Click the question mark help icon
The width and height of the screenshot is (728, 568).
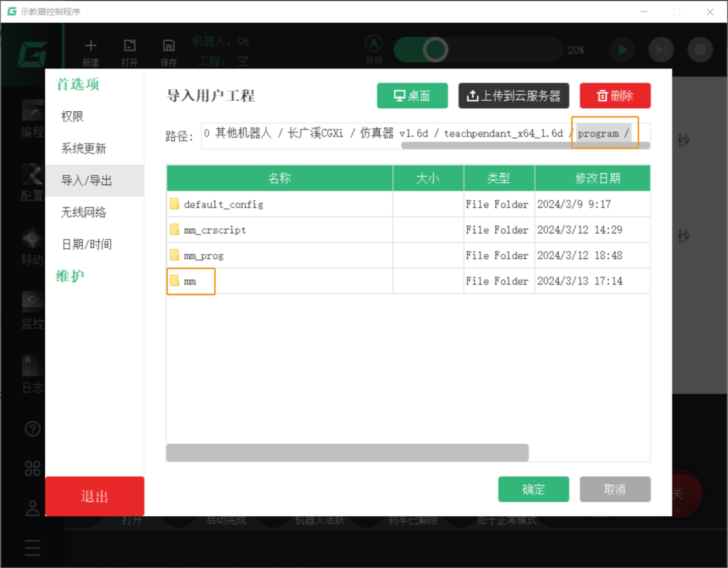click(x=33, y=429)
